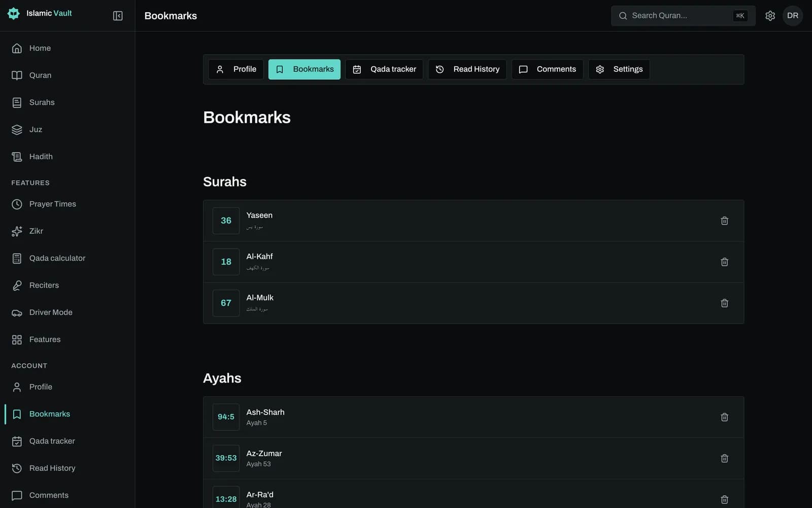
Task: Click the Islamic Vault logo icon
Action: coord(14,13)
